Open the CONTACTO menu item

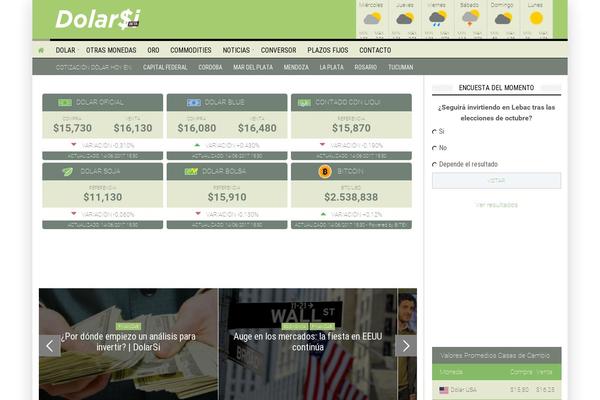pyautogui.click(x=375, y=50)
